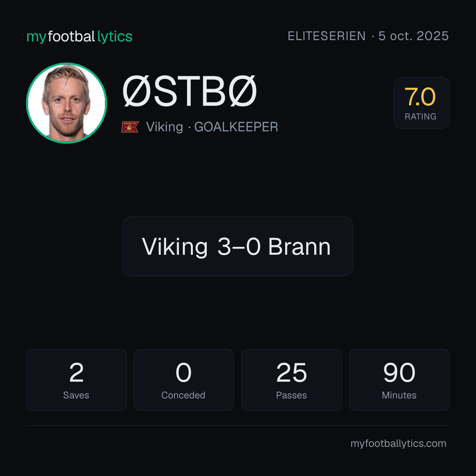Click the number 2 in Saves
The height and width of the screenshot is (476, 476).
76,372
